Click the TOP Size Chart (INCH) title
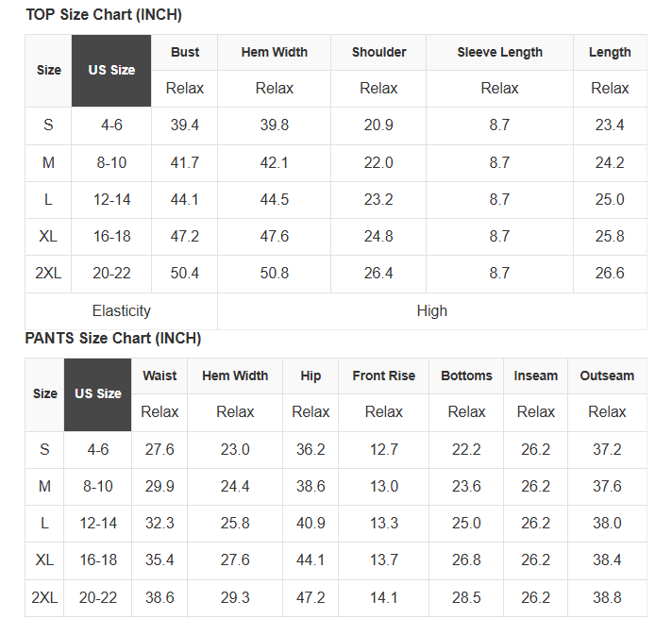The image size is (672, 618). (104, 15)
